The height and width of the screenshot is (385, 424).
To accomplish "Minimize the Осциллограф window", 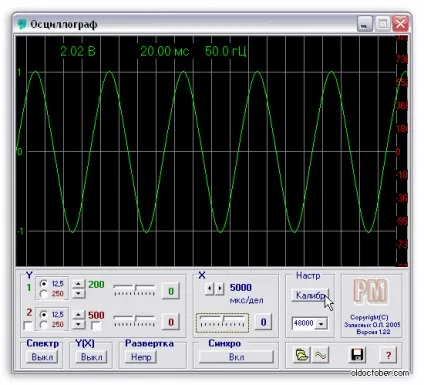I will pos(365,24).
